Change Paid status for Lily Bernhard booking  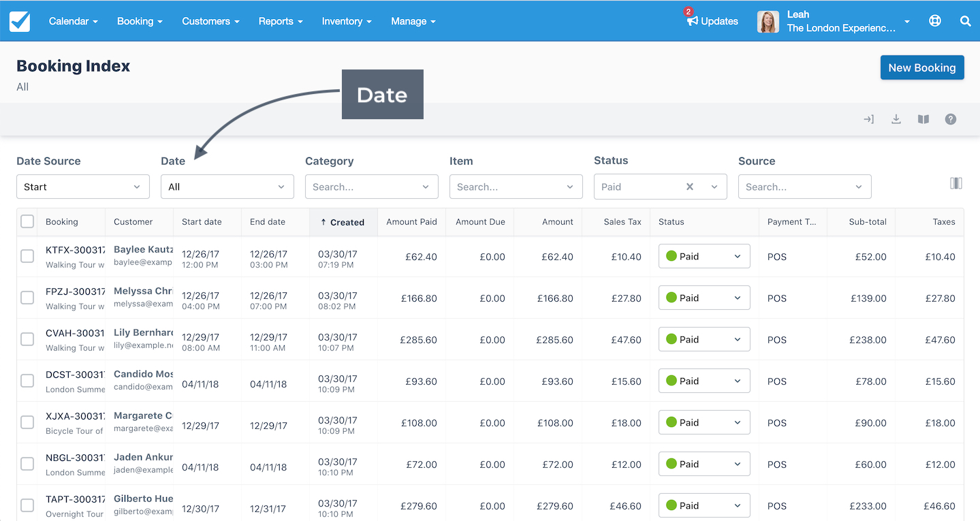pyautogui.click(x=704, y=339)
